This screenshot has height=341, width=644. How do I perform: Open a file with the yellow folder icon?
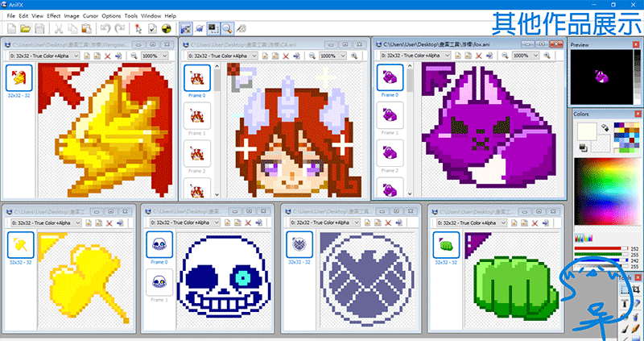pyautogui.click(x=26, y=28)
